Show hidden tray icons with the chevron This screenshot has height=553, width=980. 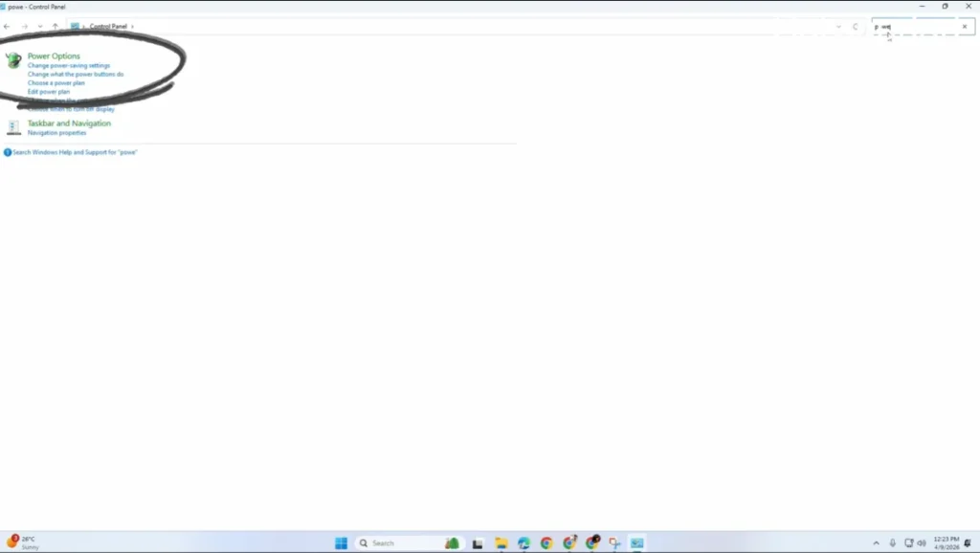(877, 542)
